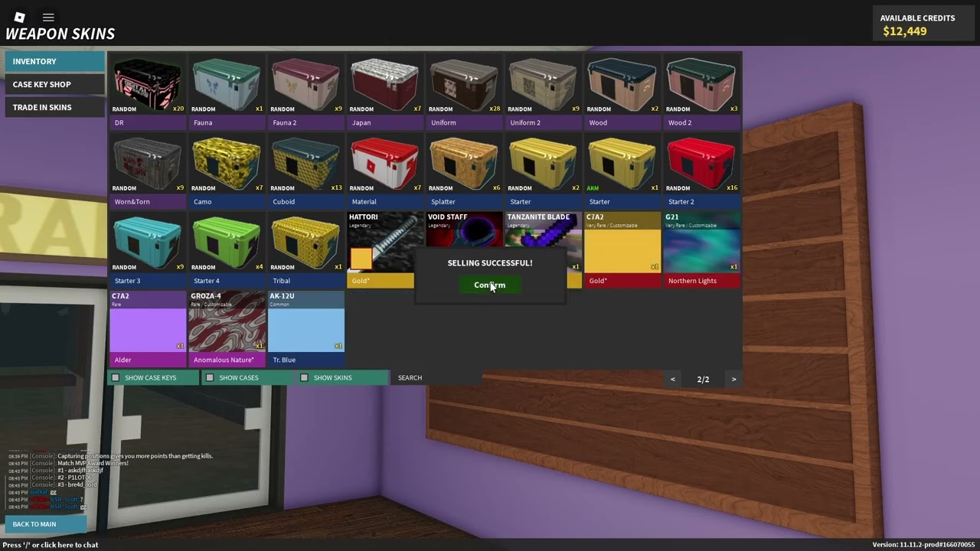Open the Trade In Skins tab

pos(55,107)
